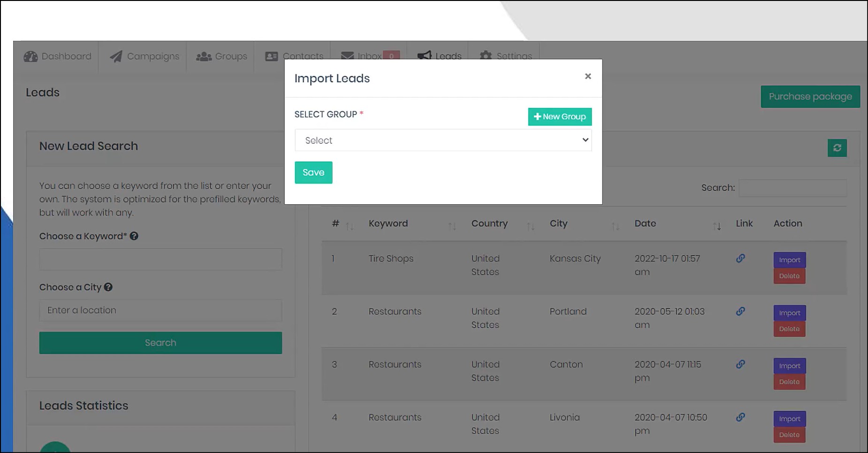Import the Restaurants Portland lead
Viewport: 868px width, 453px height.
click(790, 313)
